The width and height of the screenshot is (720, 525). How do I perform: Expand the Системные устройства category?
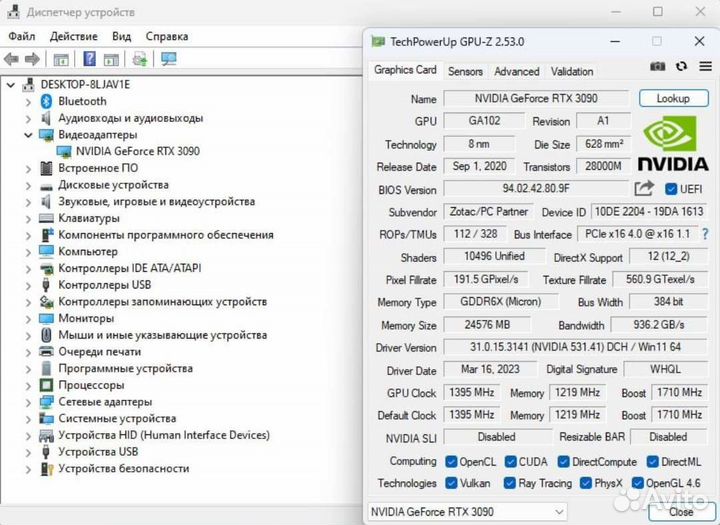point(28,419)
